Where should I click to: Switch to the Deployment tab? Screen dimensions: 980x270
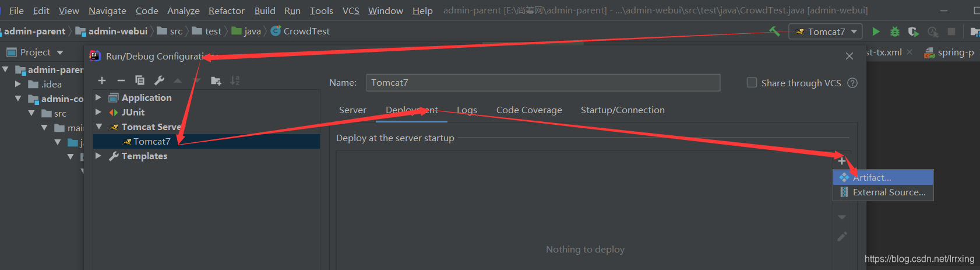[x=411, y=110]
